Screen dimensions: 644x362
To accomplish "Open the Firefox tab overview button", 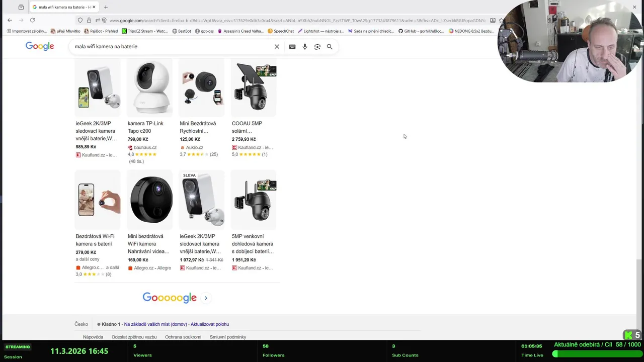I will point(21,7).
